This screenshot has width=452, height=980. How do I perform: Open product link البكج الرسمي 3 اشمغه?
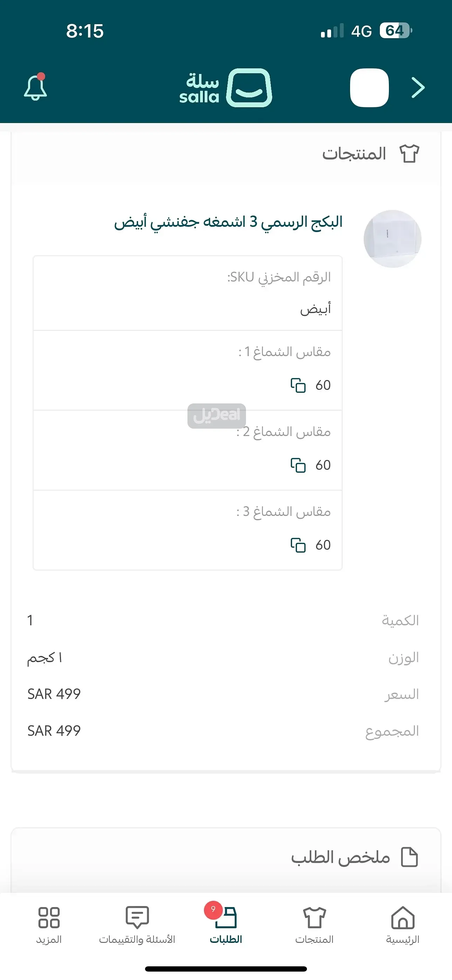(228, 222)
